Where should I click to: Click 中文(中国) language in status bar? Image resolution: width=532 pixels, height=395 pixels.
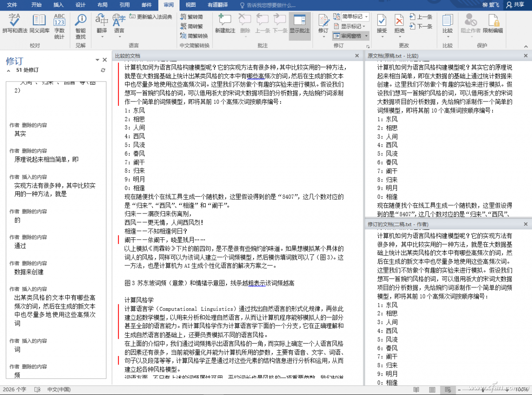pos(59,390)
